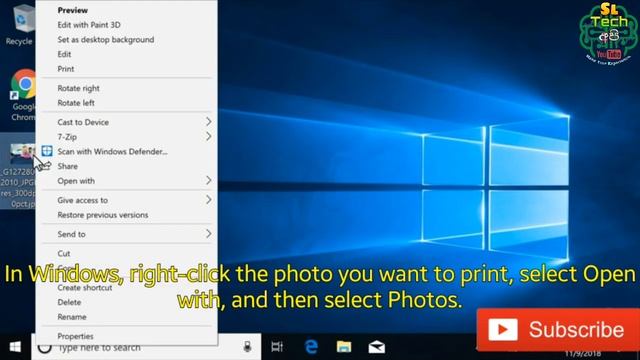Click the red Subscribe button
Image resolution: width=640 pixels, height=360 pixels.
point(558,330)
